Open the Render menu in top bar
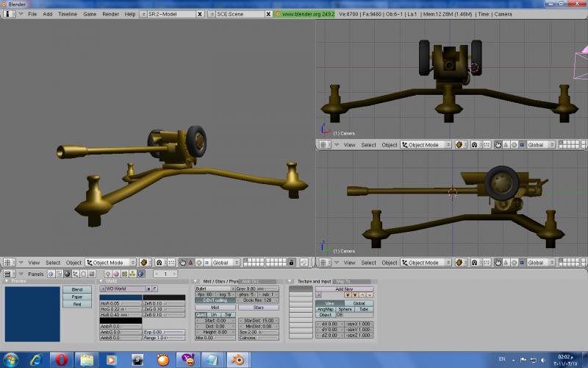 coord(110,14)
